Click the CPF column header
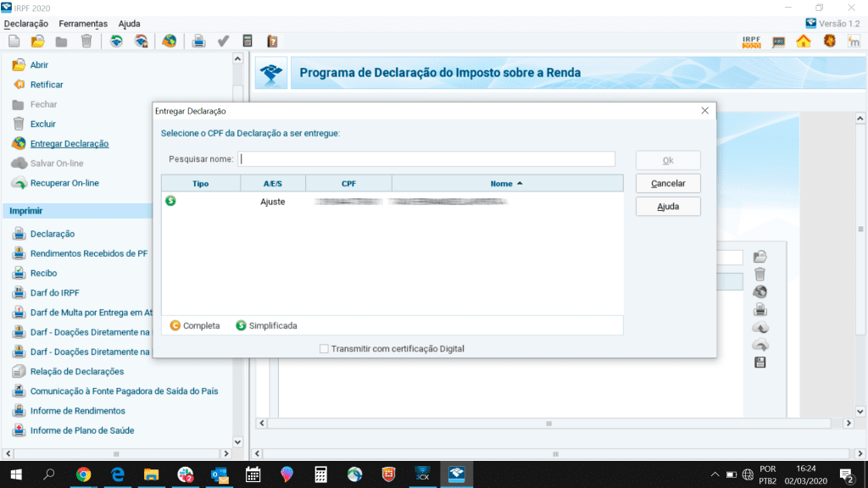Viewport: 868px width, 488px height. (348, 184)
